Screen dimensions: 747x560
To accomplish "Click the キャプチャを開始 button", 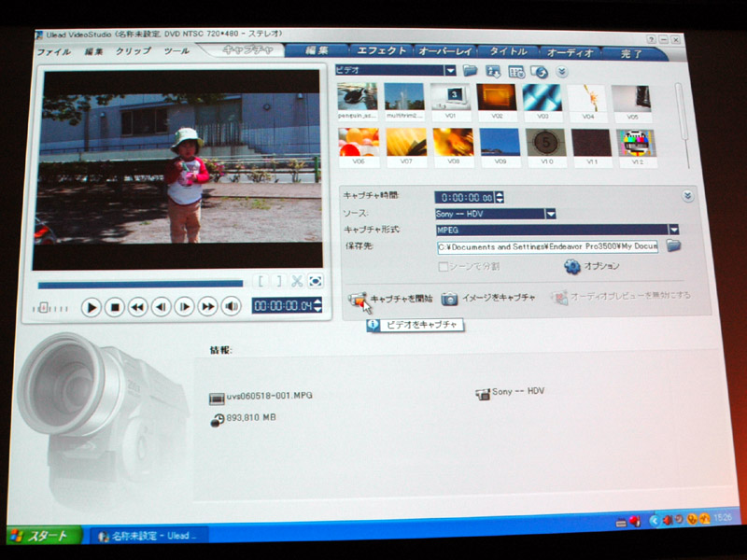I will point(390,299).
